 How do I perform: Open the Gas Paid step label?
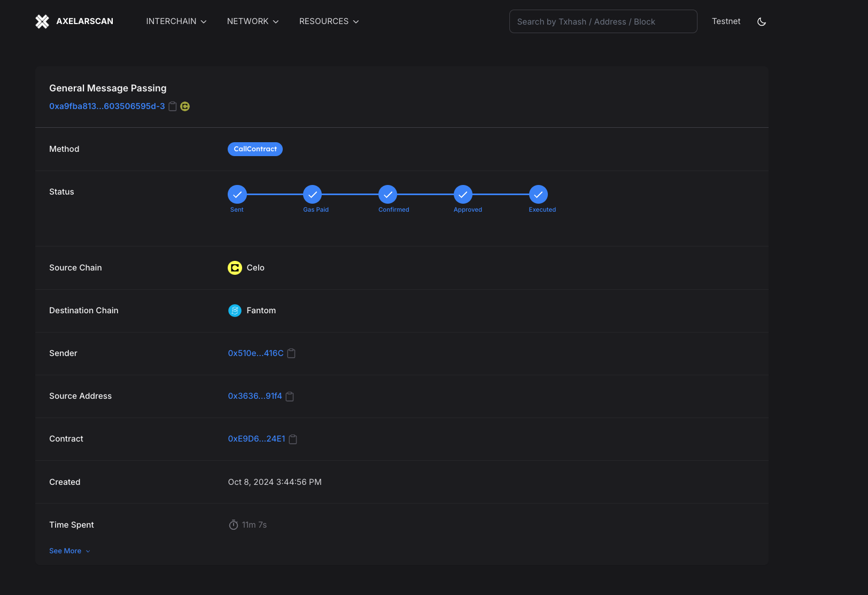tap(316, 210)
